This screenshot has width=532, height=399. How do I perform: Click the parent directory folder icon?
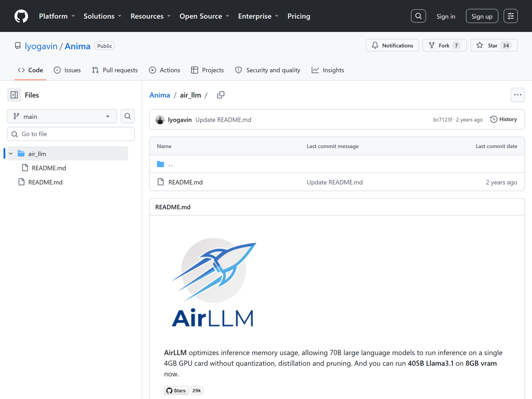(x=161, y=164)
